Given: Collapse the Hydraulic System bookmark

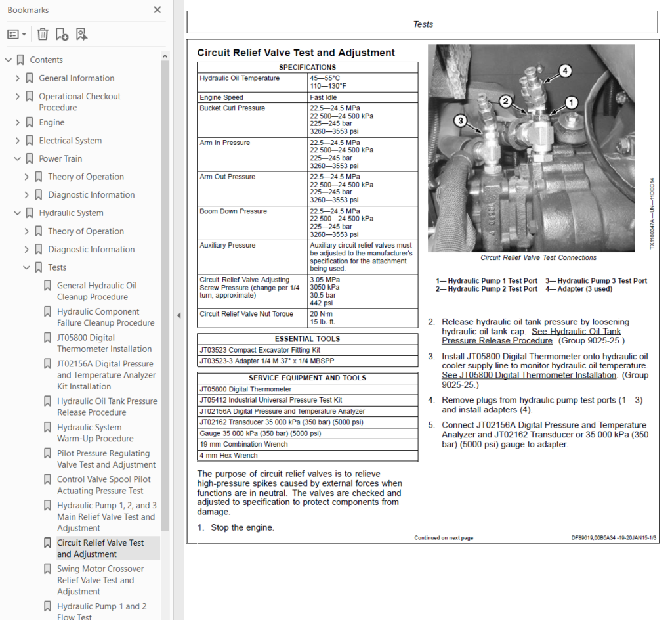Looking at the screenshot, I should point(17,213).
